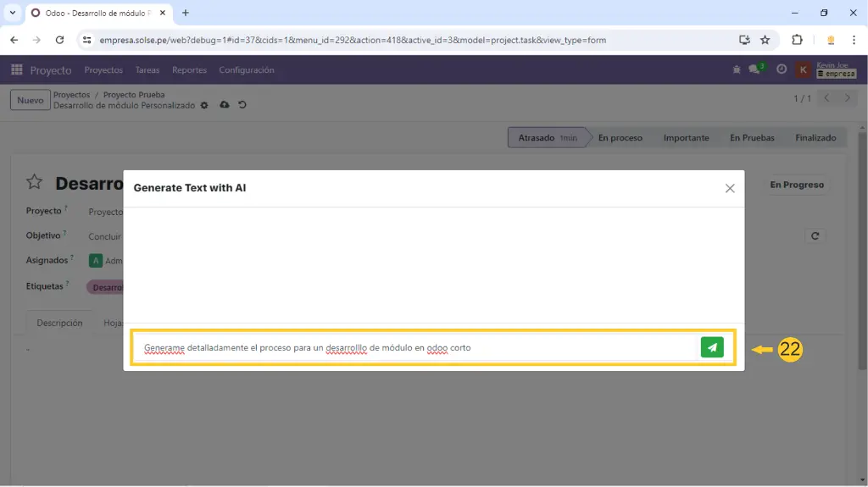Set the task stage to Finalizado
The width and height of the screenshot is (868, 487).
pos(815,138)
